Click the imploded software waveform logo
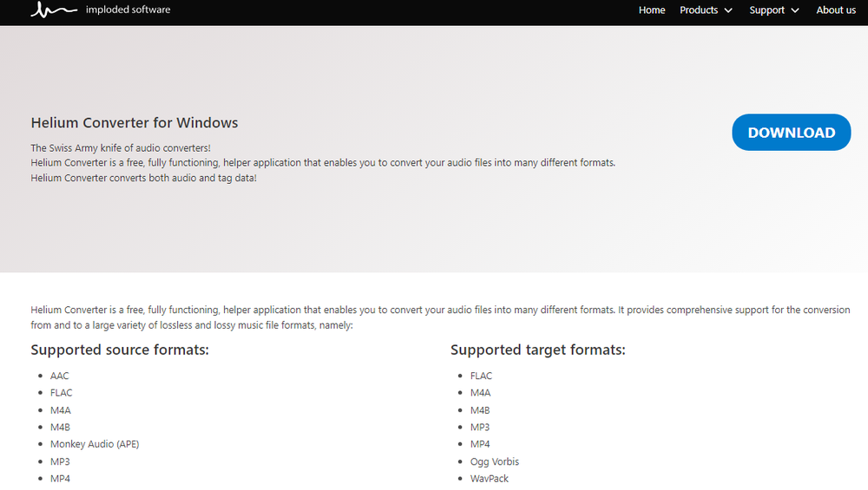868x490 pixels. pos(54,10)
